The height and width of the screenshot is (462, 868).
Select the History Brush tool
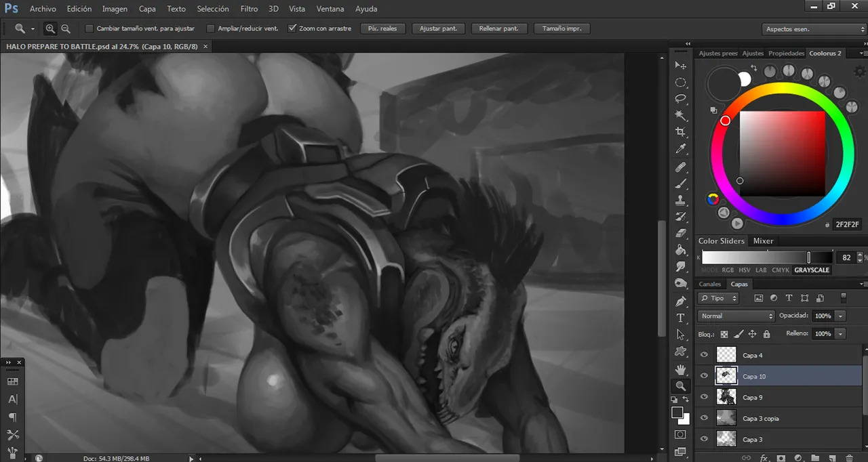click(x=681, y=217)
